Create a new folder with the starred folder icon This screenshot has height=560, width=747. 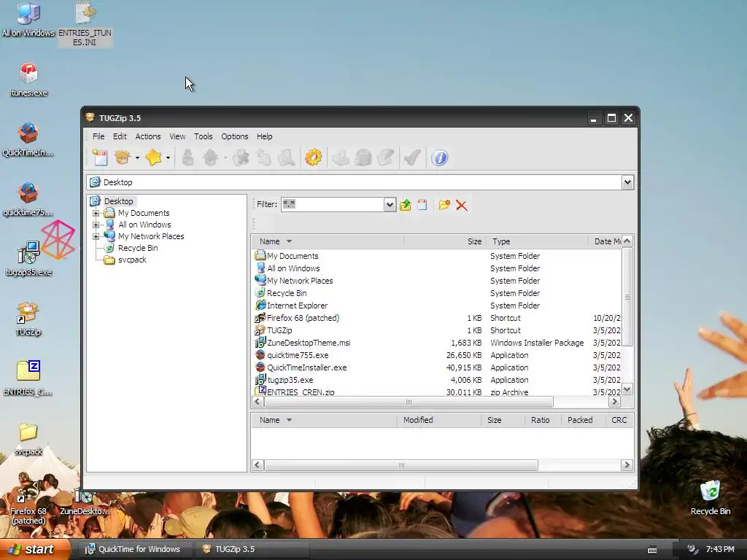(444, 205)
